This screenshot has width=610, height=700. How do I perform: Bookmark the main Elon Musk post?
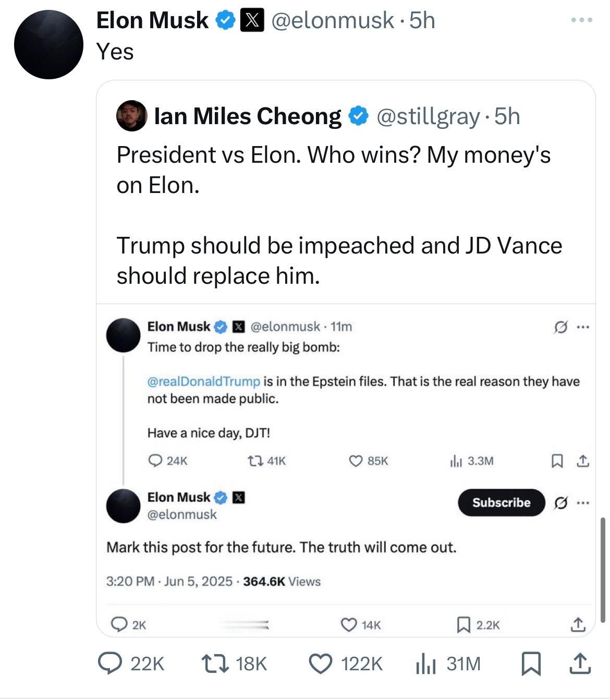531,664
